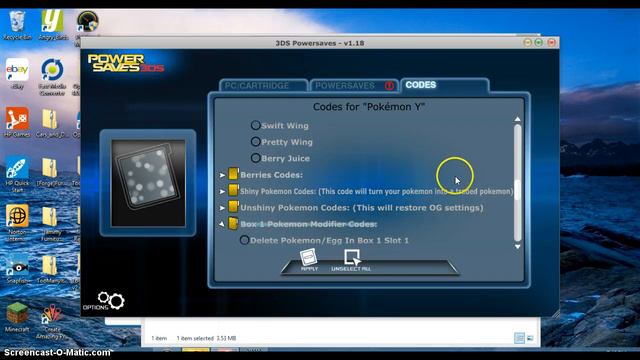The width and height of the screenshot is (640, 360).
Task: Open the Angry Birds desktop shortcut
Action: pos(53,24)
